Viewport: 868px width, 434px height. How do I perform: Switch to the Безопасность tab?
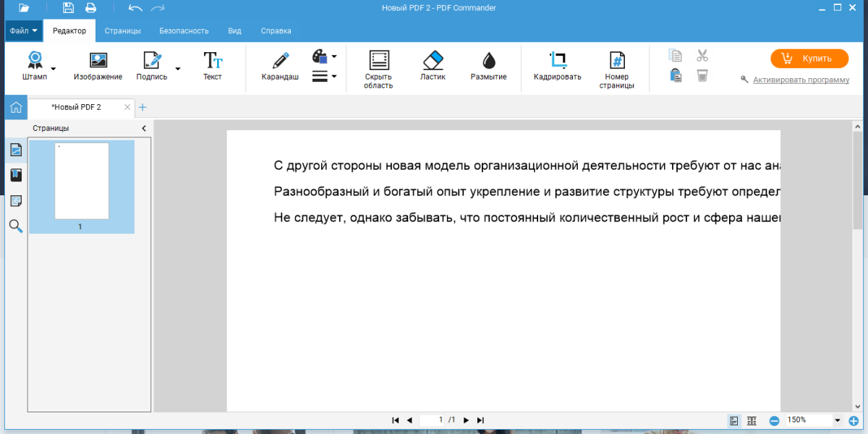click(x=184, y=31)
